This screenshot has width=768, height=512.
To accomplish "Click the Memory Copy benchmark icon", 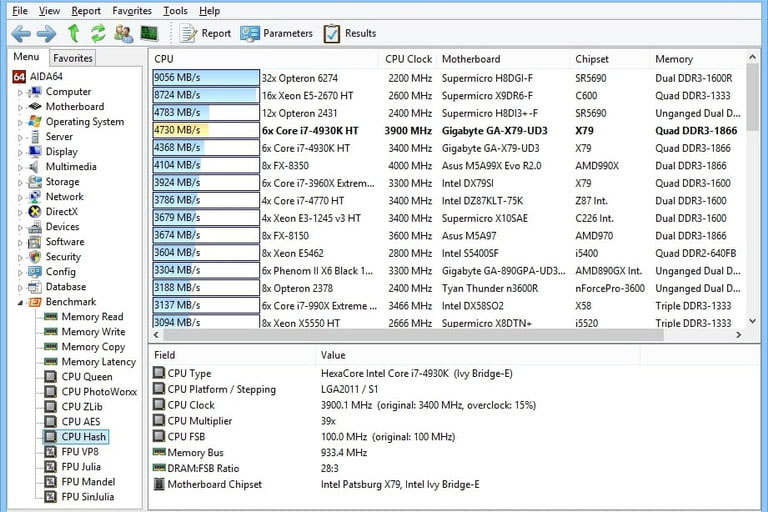I will tap(51, 347).
